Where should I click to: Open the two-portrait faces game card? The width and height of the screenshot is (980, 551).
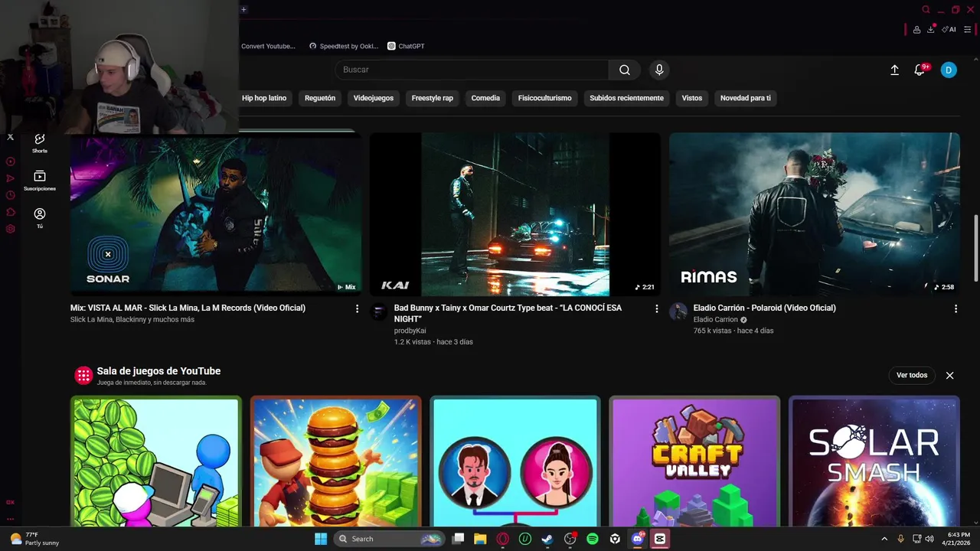click(515, 461)
